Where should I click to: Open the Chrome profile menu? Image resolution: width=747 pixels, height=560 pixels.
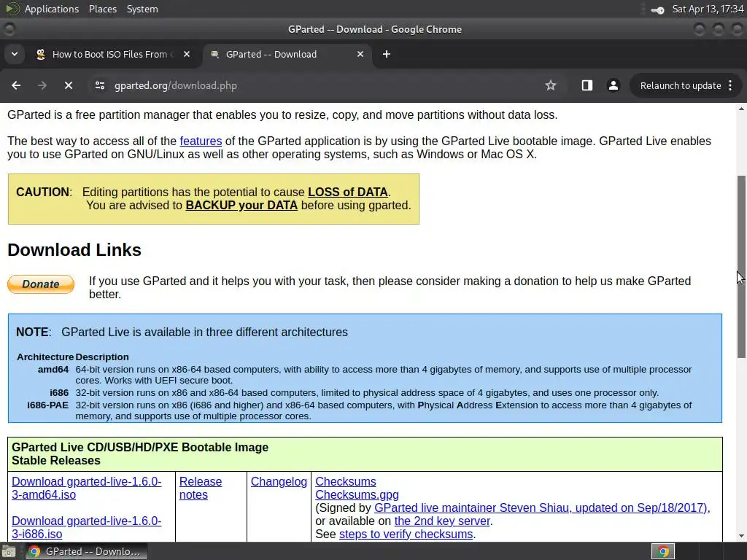(613, 85)
